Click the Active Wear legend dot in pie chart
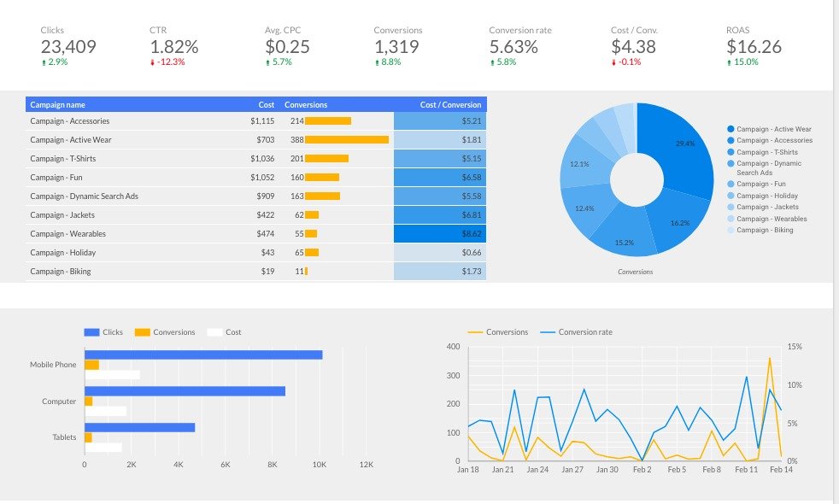 730,129
